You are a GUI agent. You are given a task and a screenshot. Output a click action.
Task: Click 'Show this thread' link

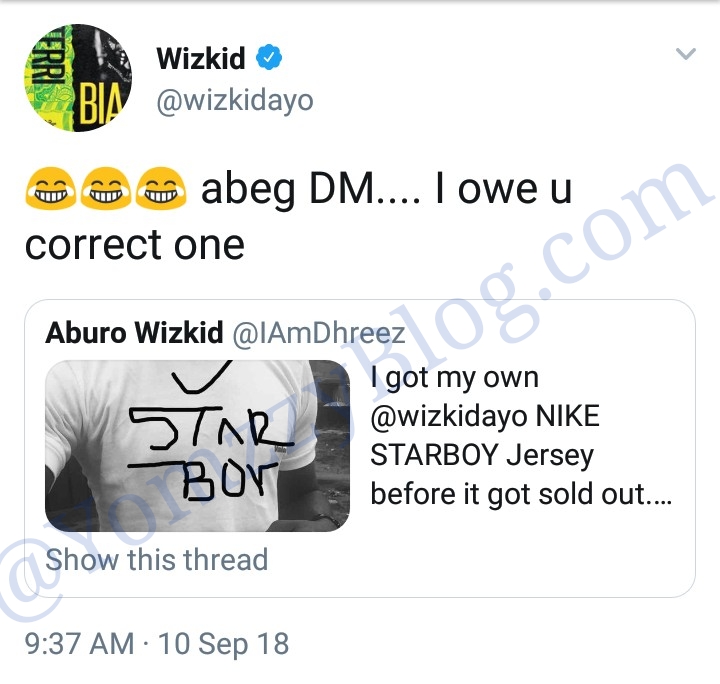(x=157, y=560)
